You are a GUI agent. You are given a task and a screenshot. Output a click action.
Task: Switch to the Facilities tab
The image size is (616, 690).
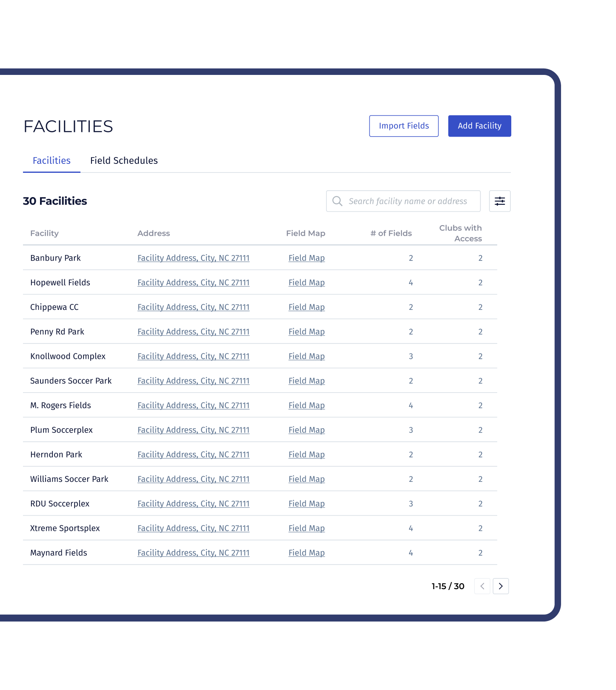[x=52, y=160]
